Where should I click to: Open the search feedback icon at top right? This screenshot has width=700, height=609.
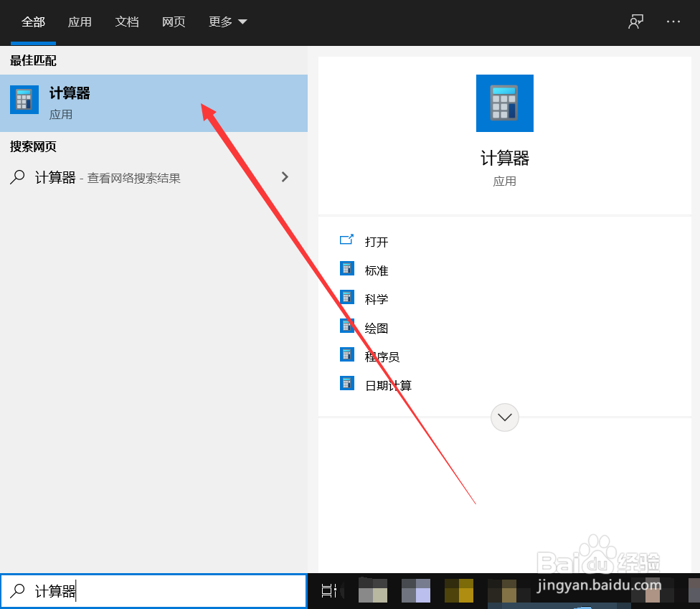[x=635, y=22]
